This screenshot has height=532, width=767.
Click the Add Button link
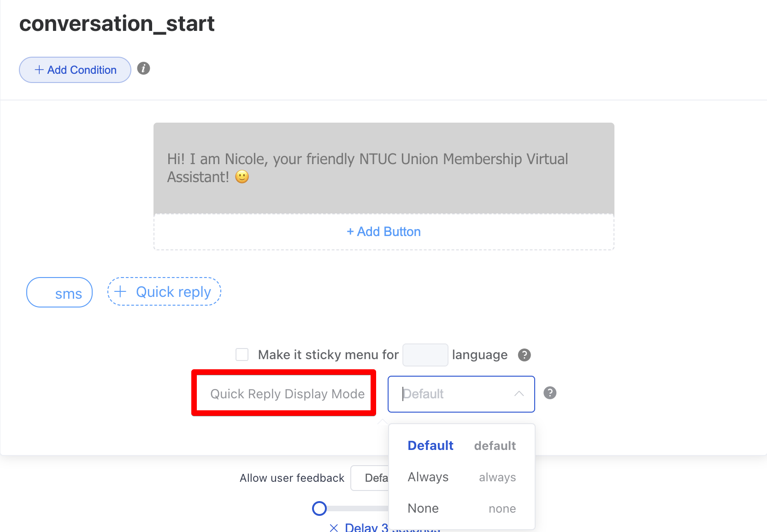[383, 232]
